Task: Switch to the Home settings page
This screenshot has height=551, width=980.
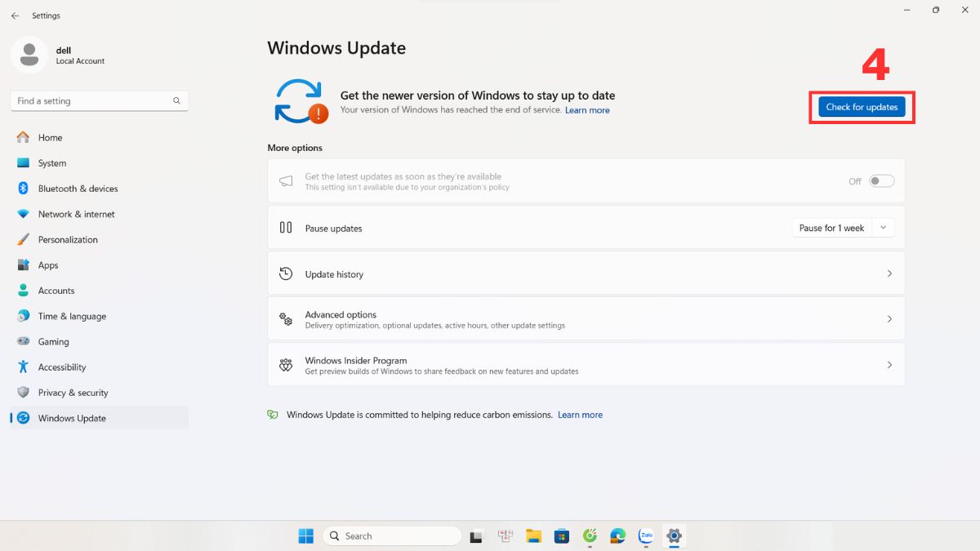Action: pos(51,137)
